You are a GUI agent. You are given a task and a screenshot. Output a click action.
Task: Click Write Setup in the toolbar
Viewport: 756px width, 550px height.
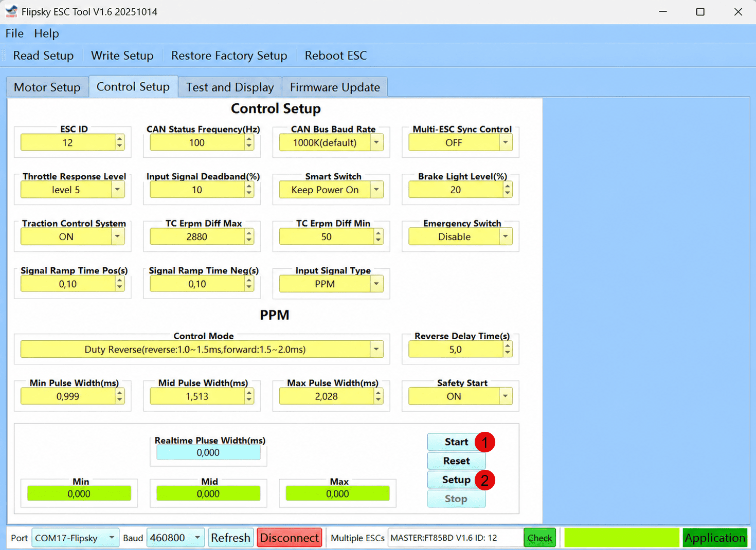pyautogui.click(x=122, y=56)
